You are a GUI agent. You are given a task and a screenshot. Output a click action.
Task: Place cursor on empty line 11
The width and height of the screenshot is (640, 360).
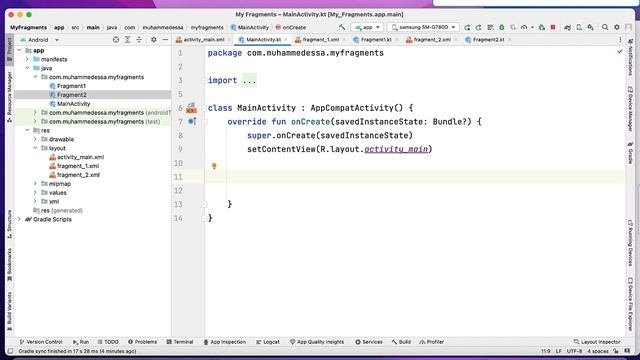[414, 177]
